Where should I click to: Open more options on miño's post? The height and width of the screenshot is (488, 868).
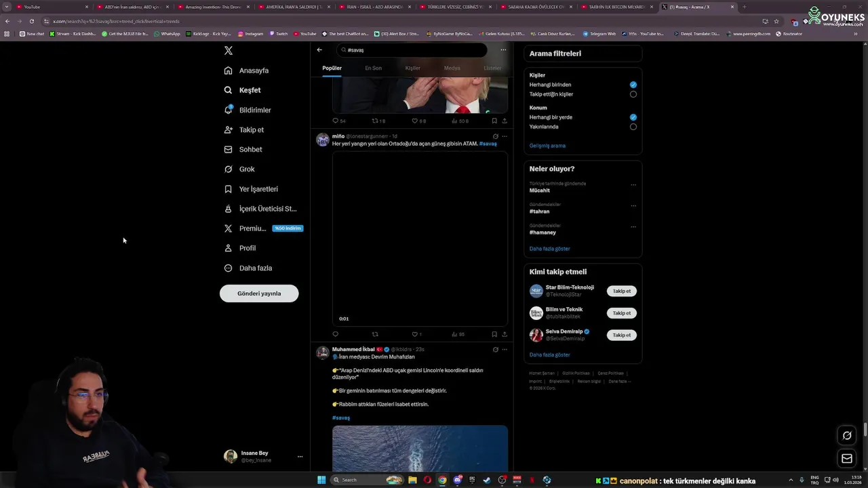[x=505, y=136]
